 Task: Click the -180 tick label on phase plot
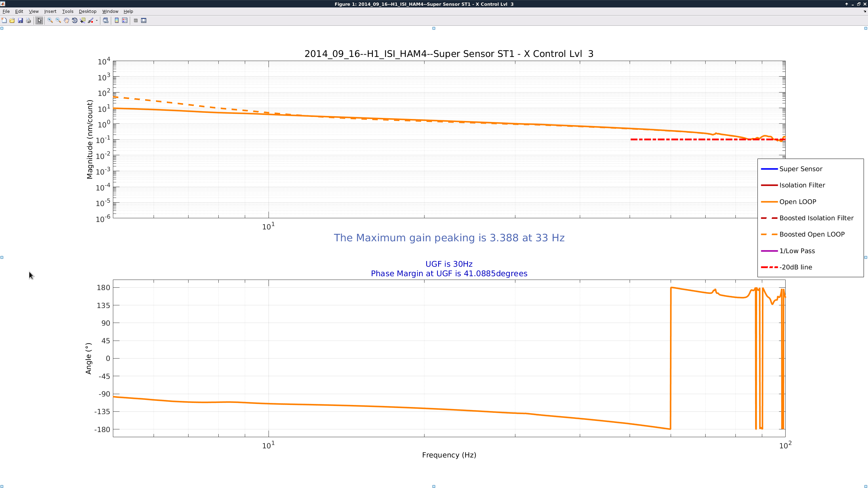pos(102,429)
